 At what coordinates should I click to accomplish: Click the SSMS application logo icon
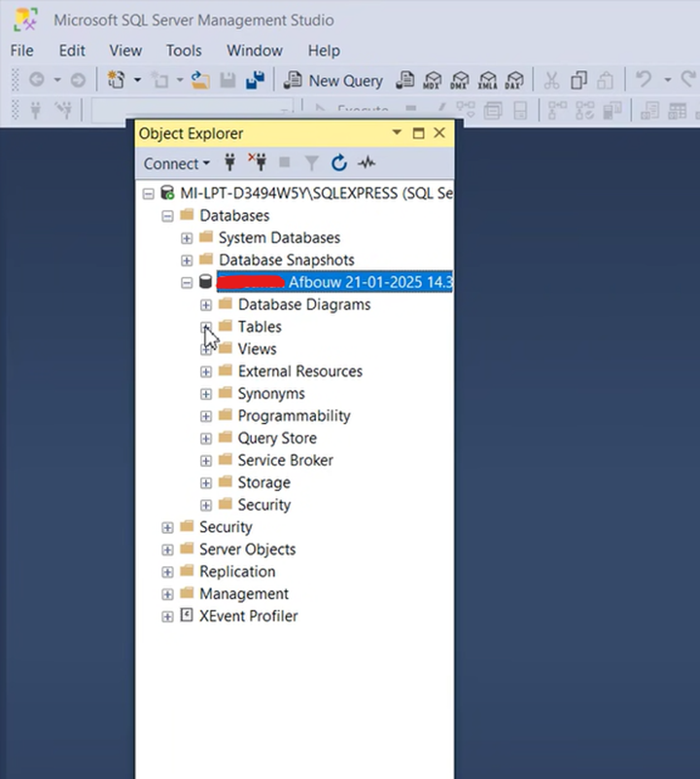click(x=25, y=19)
